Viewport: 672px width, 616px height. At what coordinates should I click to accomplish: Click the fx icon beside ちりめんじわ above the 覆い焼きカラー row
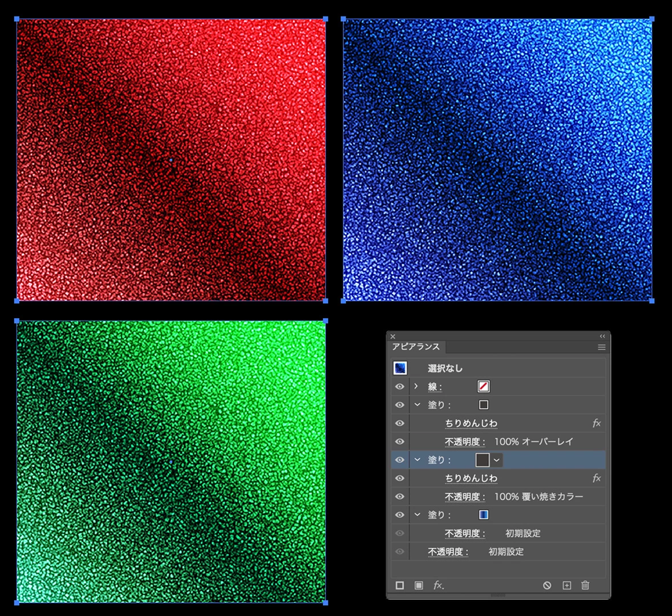click(x=597, y=478)
